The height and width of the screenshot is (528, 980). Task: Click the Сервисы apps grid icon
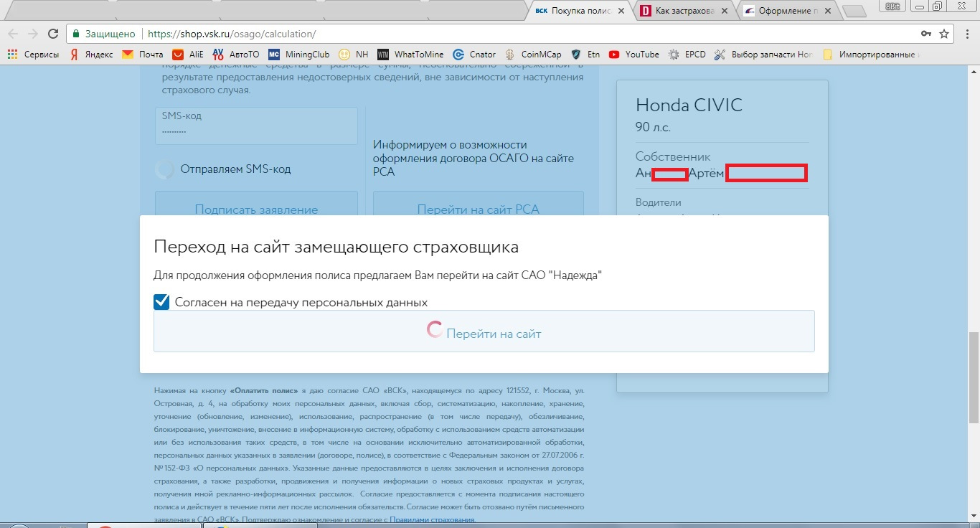pyautogui.click(x=12, y=55)
